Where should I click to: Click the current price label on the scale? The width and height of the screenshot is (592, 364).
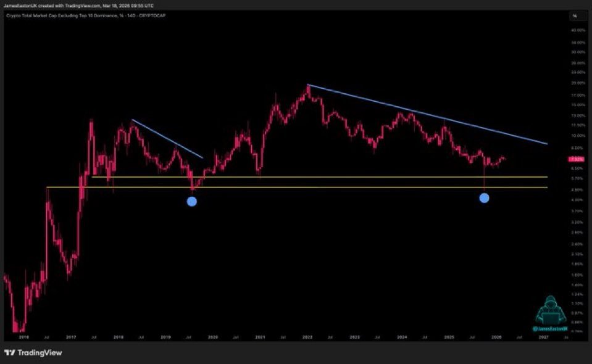pyautogui.click(x=575, y=159)
